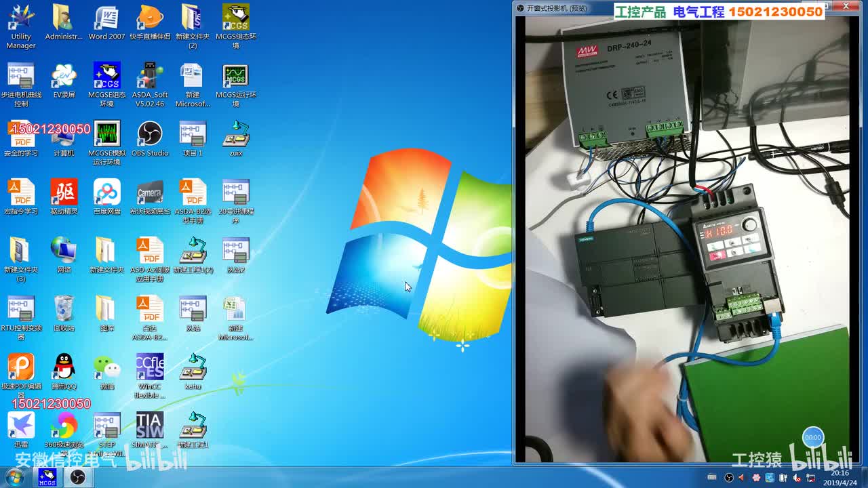
Task: Launch the SIMATIC TIA desktop shortcut
Action: tap(150, 431)
